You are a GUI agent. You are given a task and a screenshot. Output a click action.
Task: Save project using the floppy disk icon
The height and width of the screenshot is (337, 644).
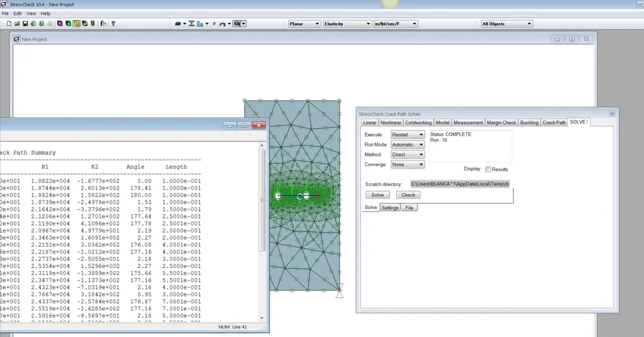(26, 24)
